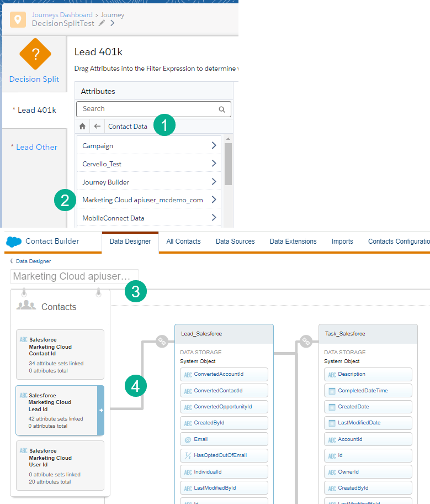This screenshot has height=504, width=430.
Task: Click the pencil edit icon beside DecisionSplitTest
Action: (x=102, y=23)
